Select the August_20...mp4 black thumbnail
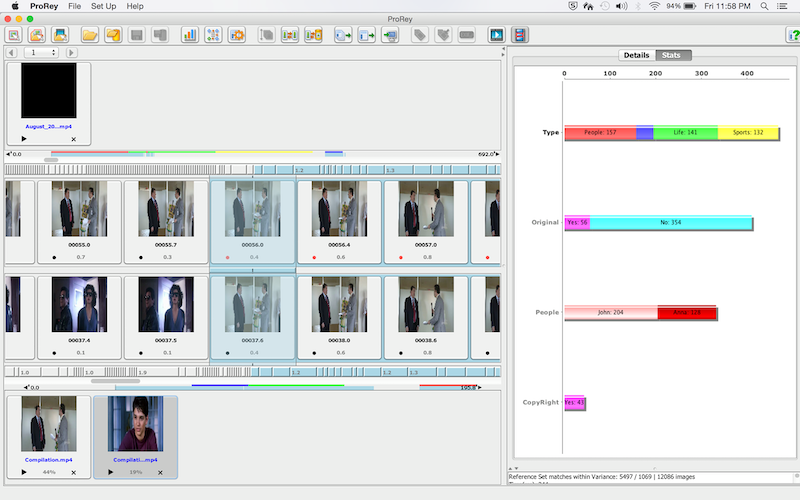The height and width of the screenshot is (500, 800). [48, 91]
